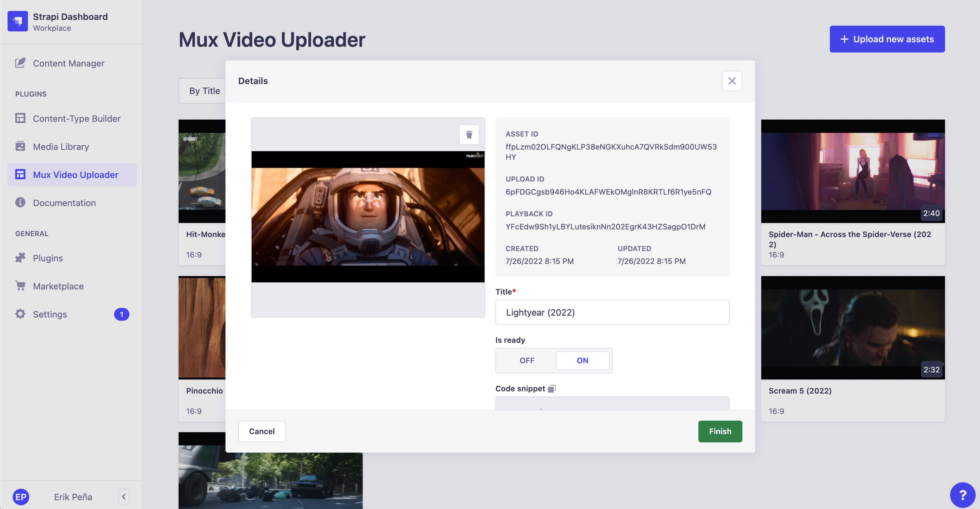
Task: Click the green Finish button
Action: pos(720,431)
